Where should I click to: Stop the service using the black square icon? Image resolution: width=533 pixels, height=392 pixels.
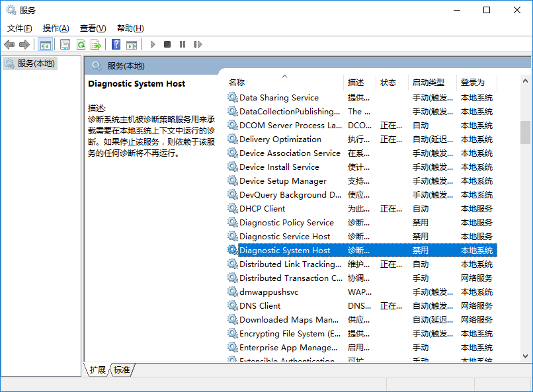coord(167,44)
